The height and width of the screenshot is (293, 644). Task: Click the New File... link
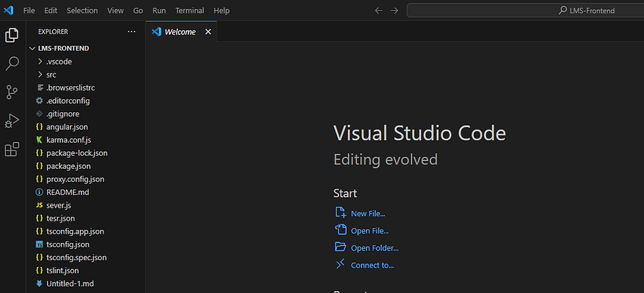[368, 214]
